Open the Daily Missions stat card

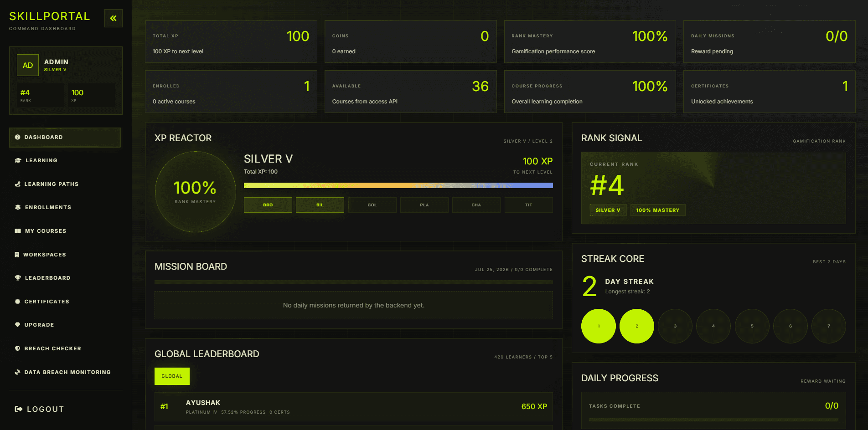(x=770, y=41)
